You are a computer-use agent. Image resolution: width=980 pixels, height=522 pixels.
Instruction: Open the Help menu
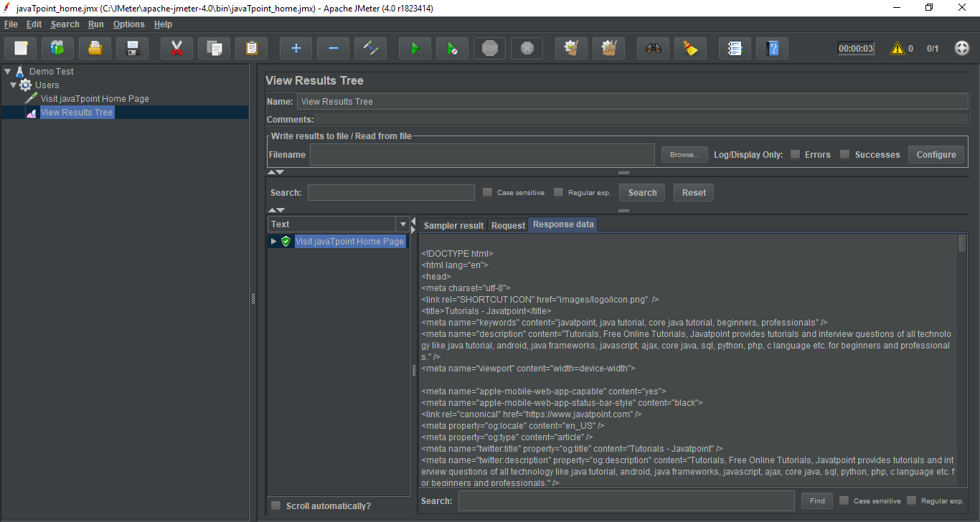(163, 24)
